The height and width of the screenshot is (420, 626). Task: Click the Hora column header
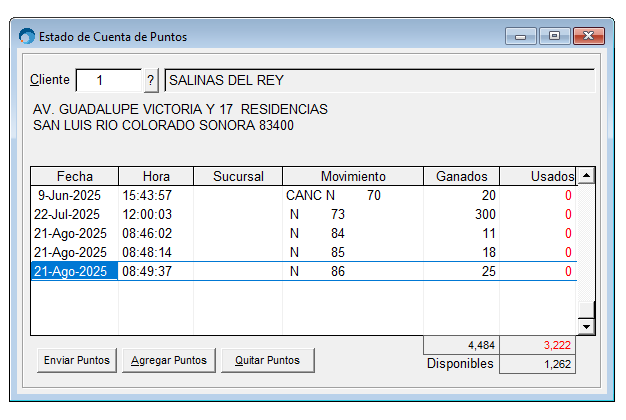155,176
